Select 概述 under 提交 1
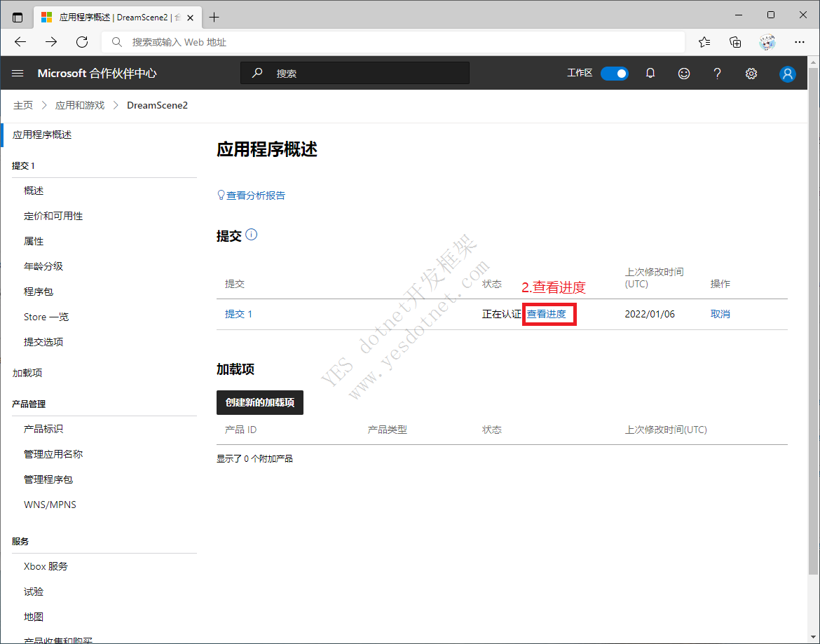Image resolution: width=820 pixels, height=644 pixels. click(34, 191)
